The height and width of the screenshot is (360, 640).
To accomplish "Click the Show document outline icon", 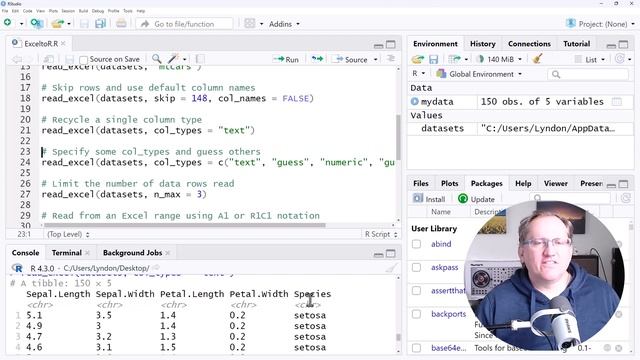I will 391,58.
